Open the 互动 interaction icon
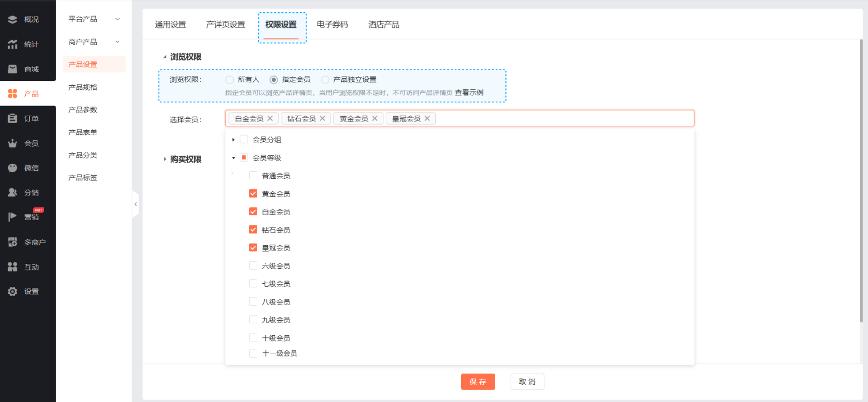Screen dimensions: 868x402 (x=12, y=267)
